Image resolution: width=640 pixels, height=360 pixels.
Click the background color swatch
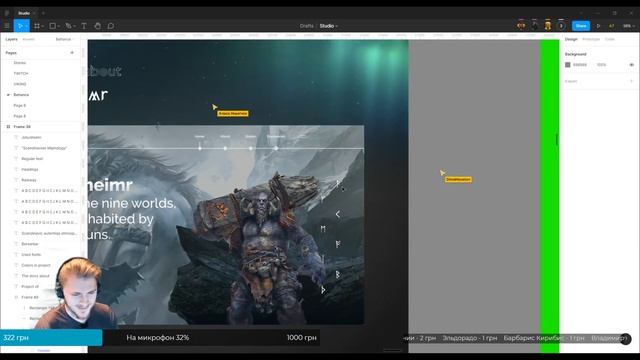[567, 65]
